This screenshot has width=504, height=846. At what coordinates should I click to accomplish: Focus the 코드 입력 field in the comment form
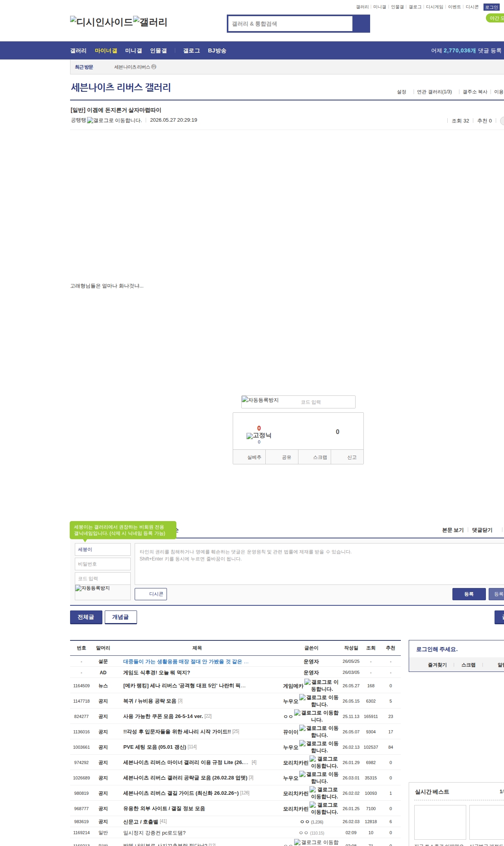point(103,579)
